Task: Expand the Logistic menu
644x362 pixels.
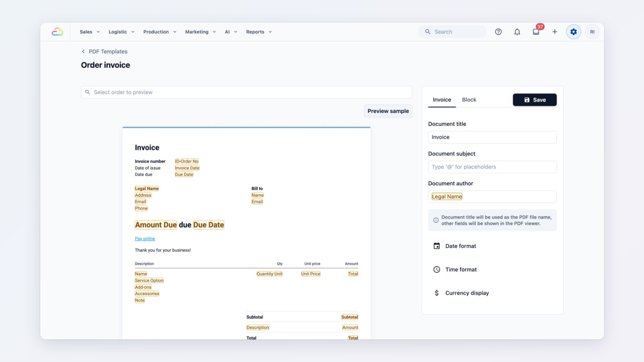Action: point(122,32)
